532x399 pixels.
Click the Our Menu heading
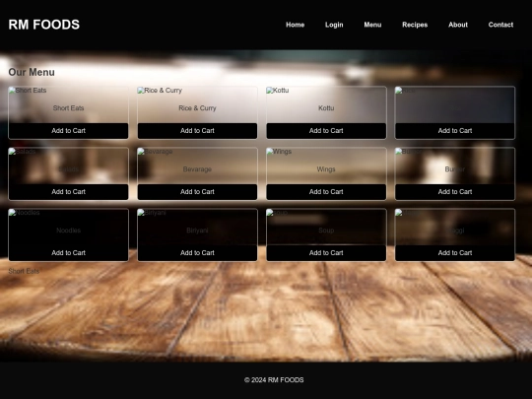[x=32, y=72]
